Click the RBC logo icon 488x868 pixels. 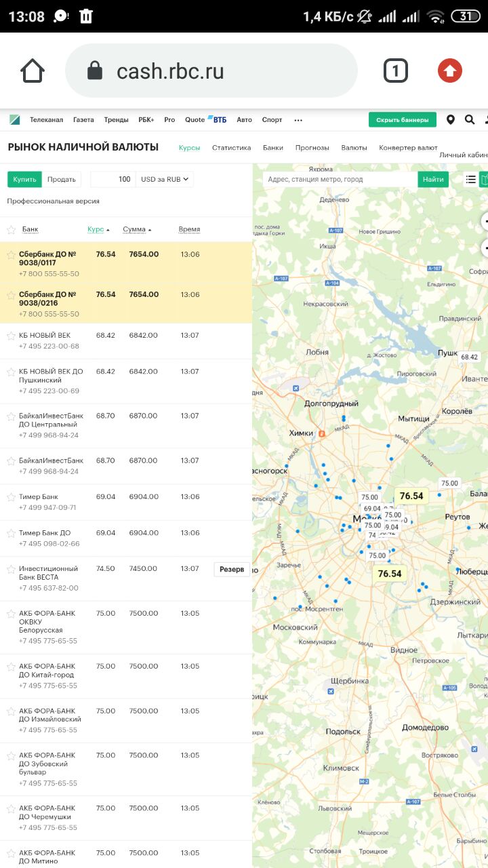[14, 119]
